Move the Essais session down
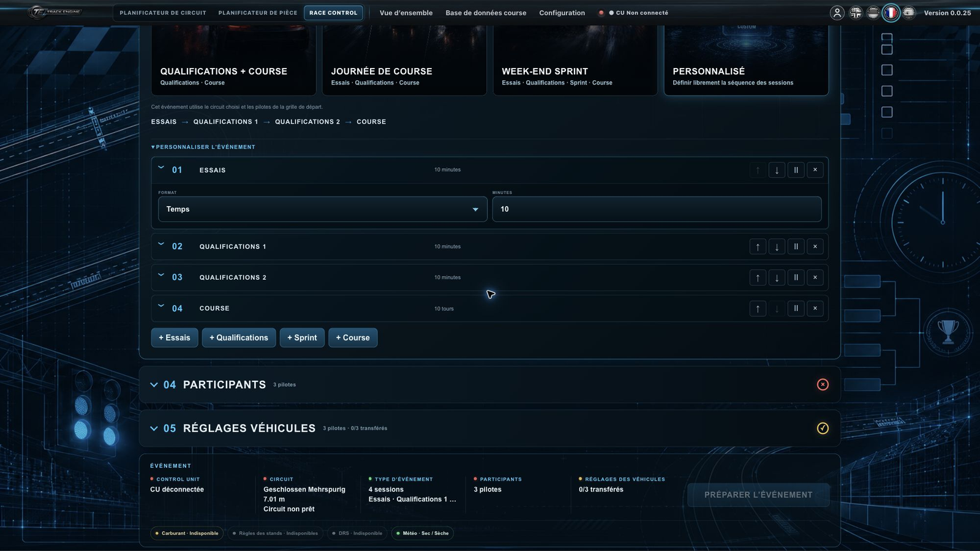 (777, 170)
